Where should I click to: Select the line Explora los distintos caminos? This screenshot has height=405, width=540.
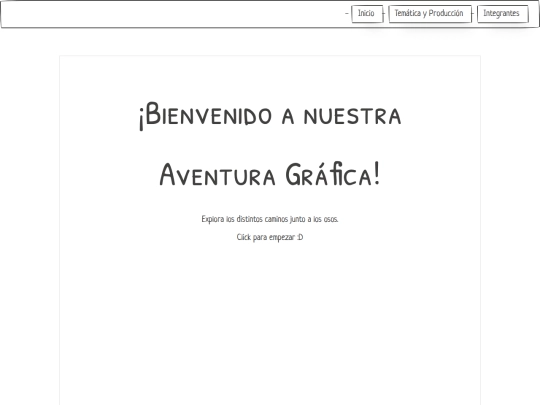coord(270,219)
